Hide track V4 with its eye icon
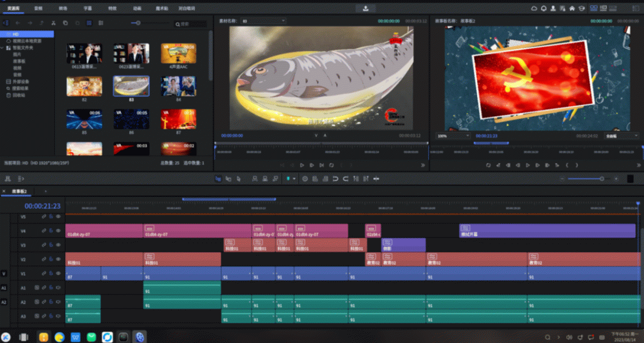The width and height of the screenshot is (644, 343). 58,231
